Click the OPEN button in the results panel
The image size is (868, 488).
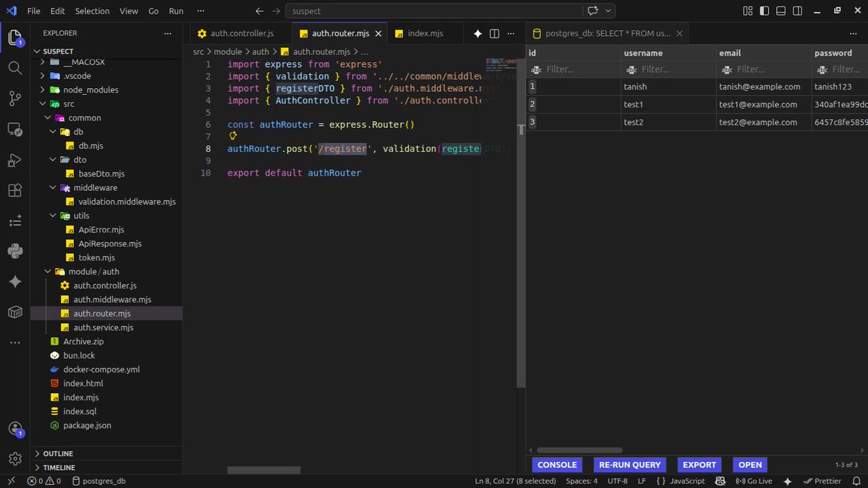tap(750, 465)
